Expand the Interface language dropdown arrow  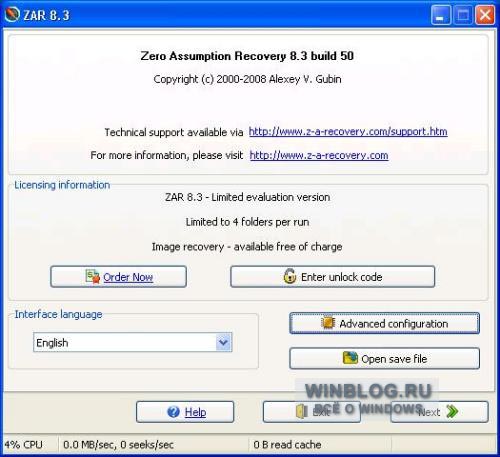(x=224, y=342)
